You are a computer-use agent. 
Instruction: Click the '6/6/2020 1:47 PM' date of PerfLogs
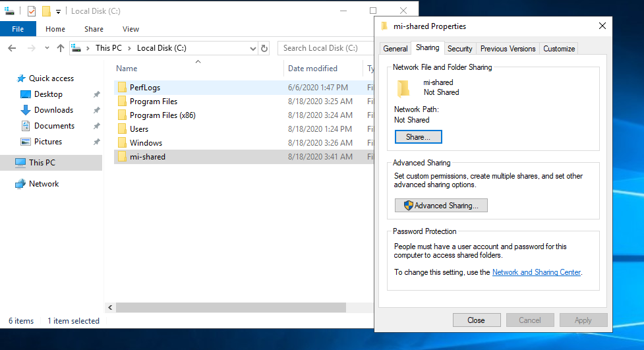pos(318,88)
